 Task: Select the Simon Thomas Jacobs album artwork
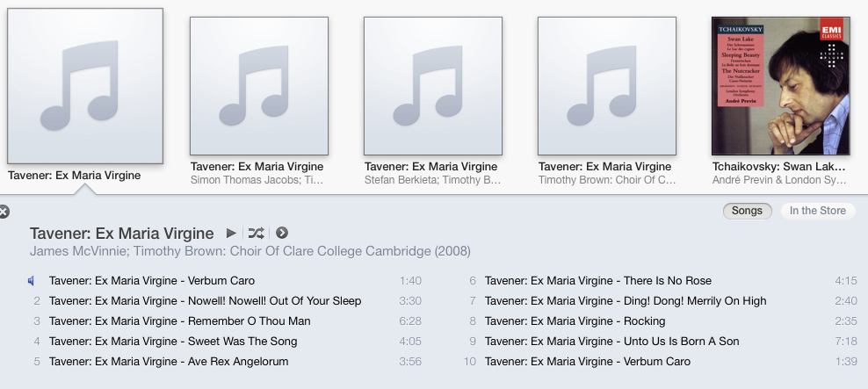point(259,86)
